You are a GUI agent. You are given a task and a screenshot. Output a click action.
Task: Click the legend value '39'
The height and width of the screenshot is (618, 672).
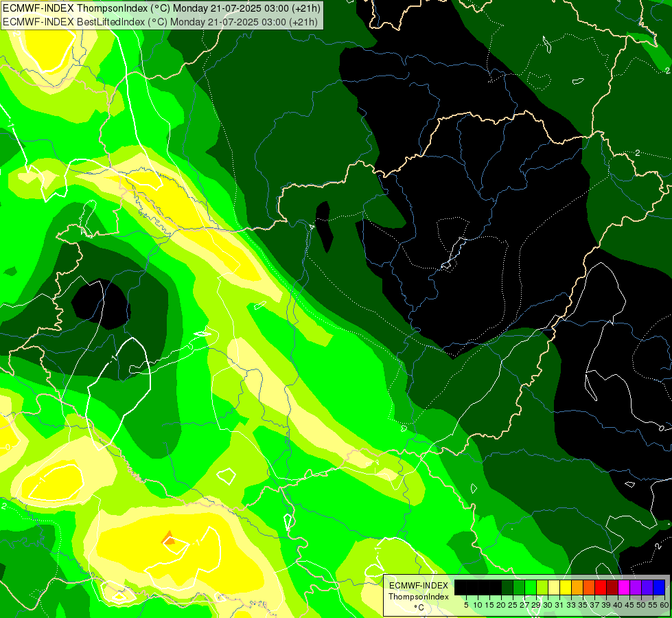[606, 605]
